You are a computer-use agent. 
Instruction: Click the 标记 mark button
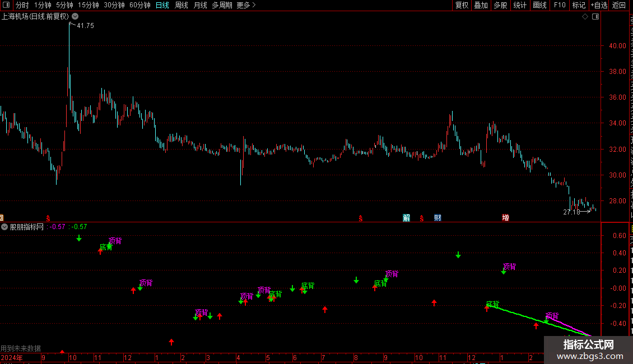[579, 5]
